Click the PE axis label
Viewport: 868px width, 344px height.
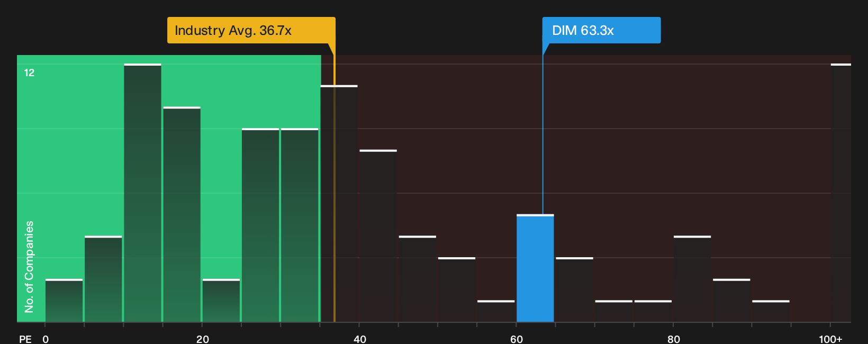tap(25, 339)
